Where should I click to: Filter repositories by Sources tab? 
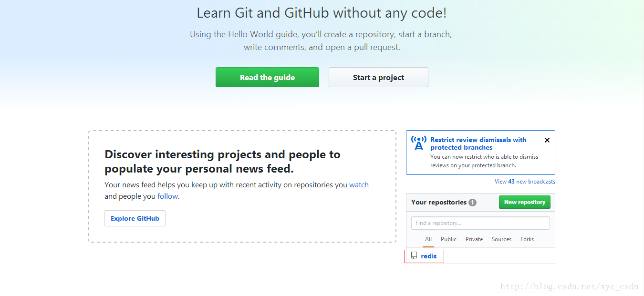pyautogui.click(x=501, y=239)
